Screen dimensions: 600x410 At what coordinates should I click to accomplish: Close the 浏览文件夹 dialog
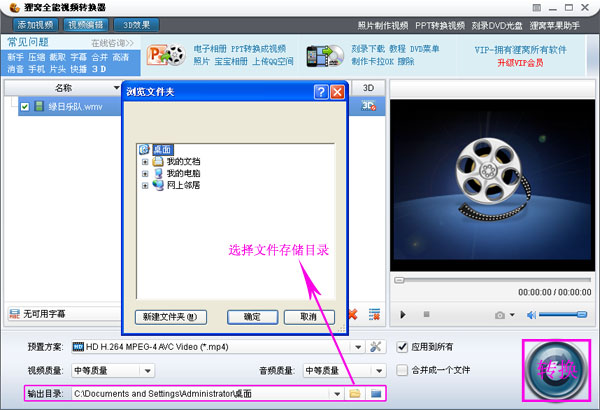[x=337, y=92]
